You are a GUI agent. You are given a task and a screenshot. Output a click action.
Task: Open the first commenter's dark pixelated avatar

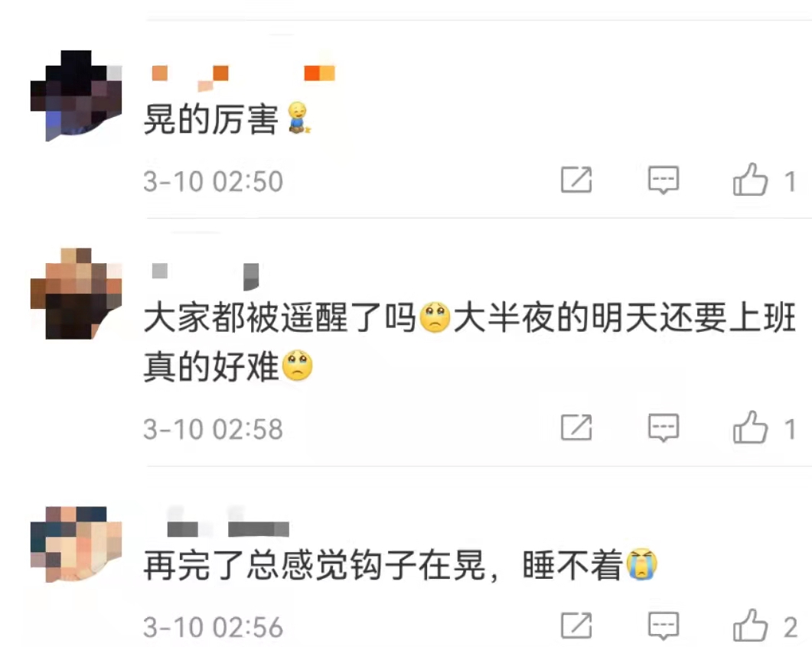coord(76,96)
